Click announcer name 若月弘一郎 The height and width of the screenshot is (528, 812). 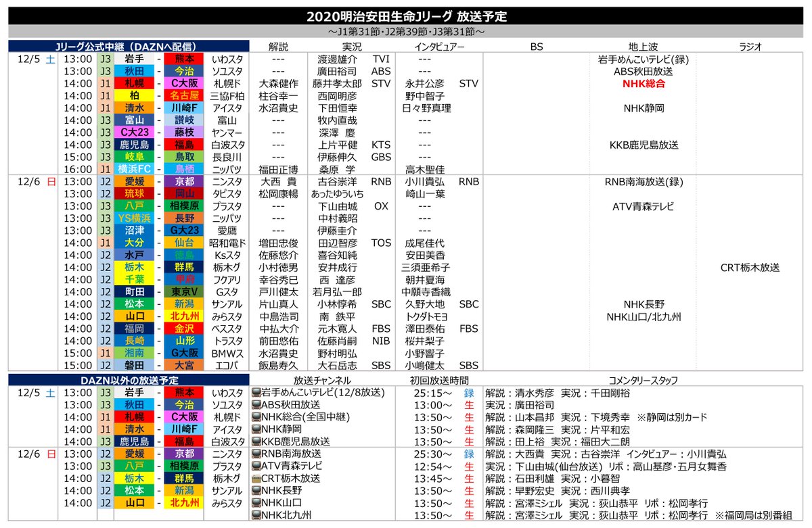(x=337, y=291)
